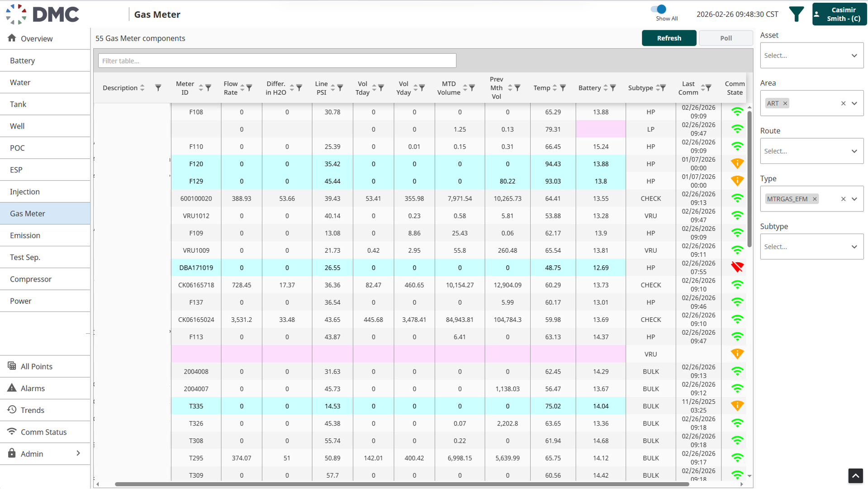This screenshot has height=489, width=868.
Task: Filter the Differ. in H2O column
Action: point(299,88)
